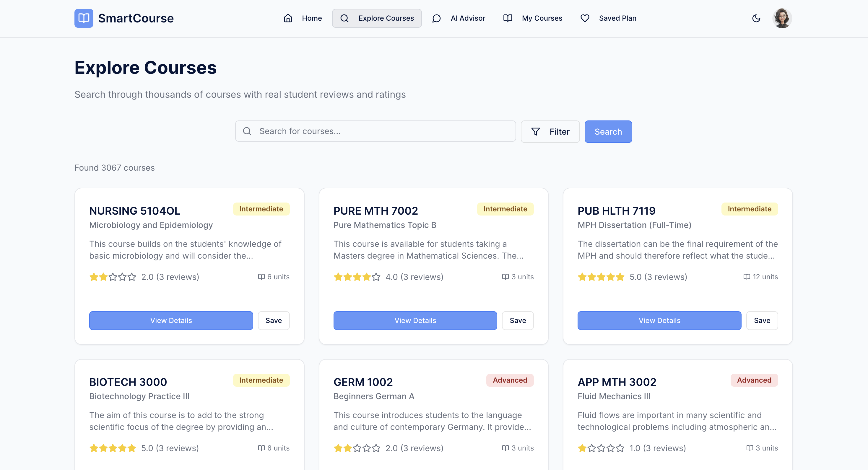Click the star rating on PURE MTH 7002
The width and height of the screenshot is (868, 470).
(357, 277)
